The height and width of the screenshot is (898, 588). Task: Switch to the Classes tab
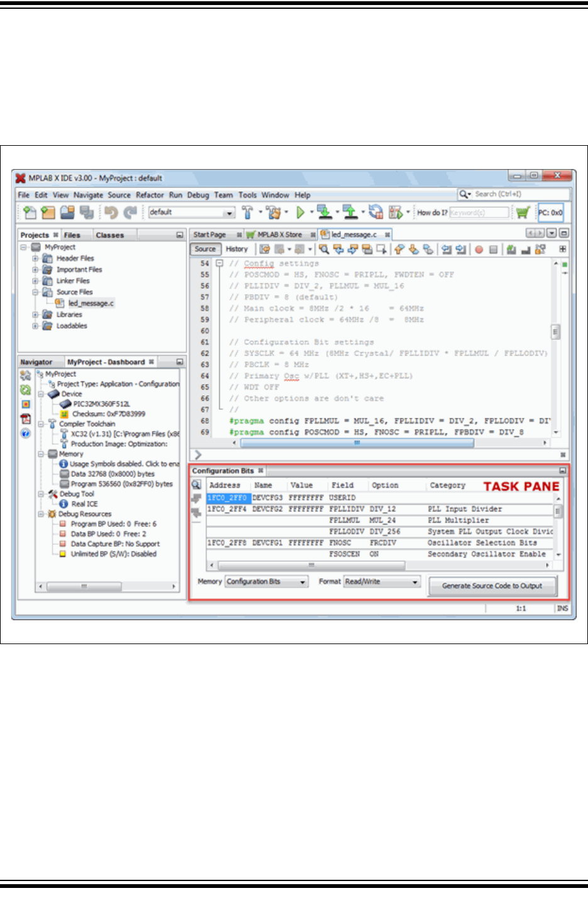110,235
